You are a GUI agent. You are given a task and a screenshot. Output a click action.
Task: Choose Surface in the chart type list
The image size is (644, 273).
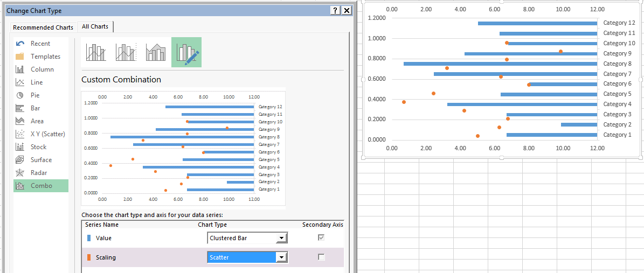[41, 160]
